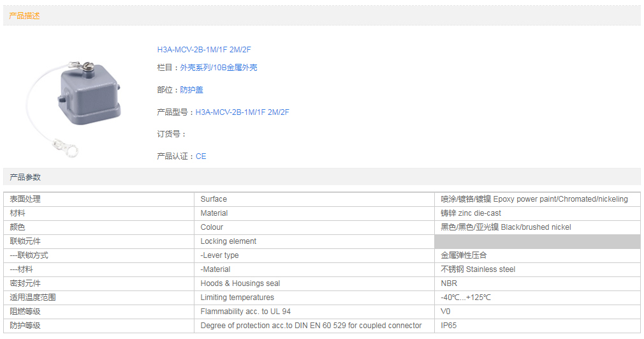Click the gray empty cell in Locking element row
The height and width of the screenshot is (339, 644).
[x=537, y=241]
